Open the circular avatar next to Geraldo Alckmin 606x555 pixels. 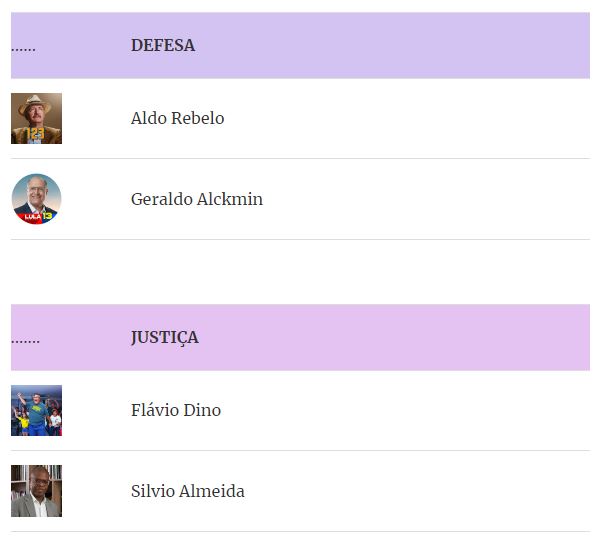[x=36, y=199]
